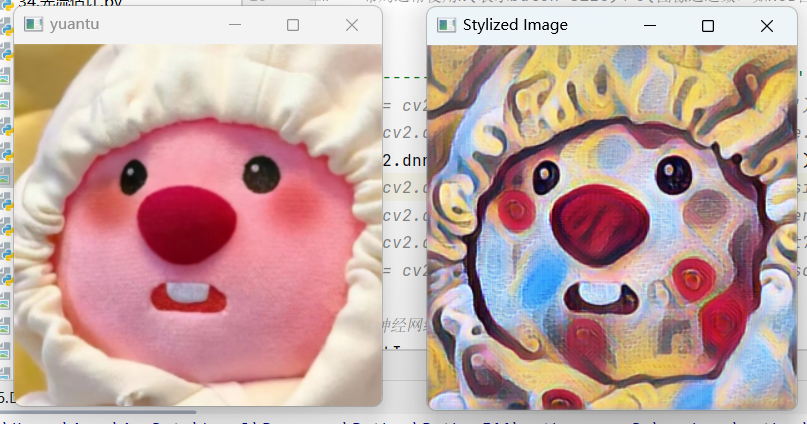807x424 pixels.
Task: Maximize the Stylized Image window
Action: coord(708,26)
